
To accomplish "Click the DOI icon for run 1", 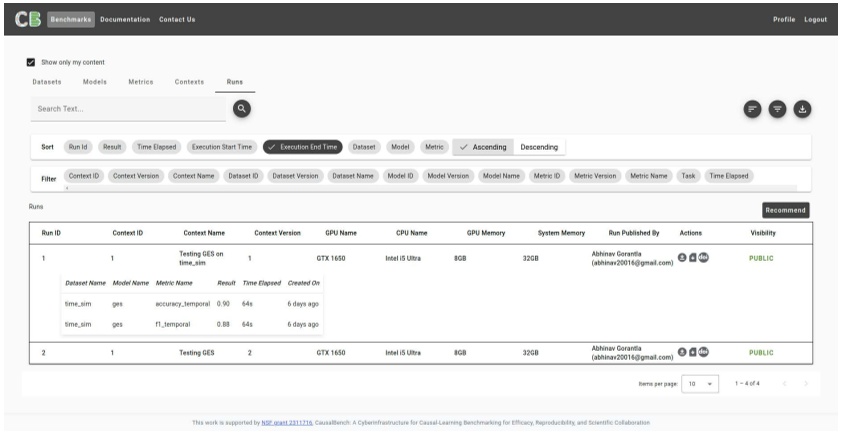I will click(703, 258).
